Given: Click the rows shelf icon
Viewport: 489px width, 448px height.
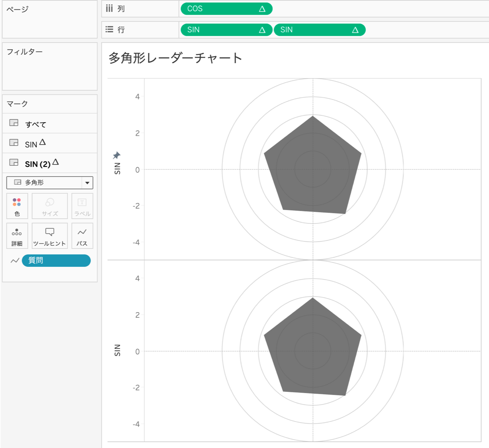Looking at the screenshot, I should (109, 29).
